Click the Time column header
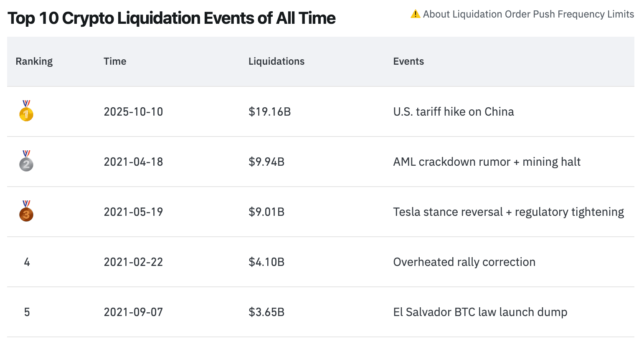Image resolution: width=644 pixels, height=344 pixels. click(115, 61)
